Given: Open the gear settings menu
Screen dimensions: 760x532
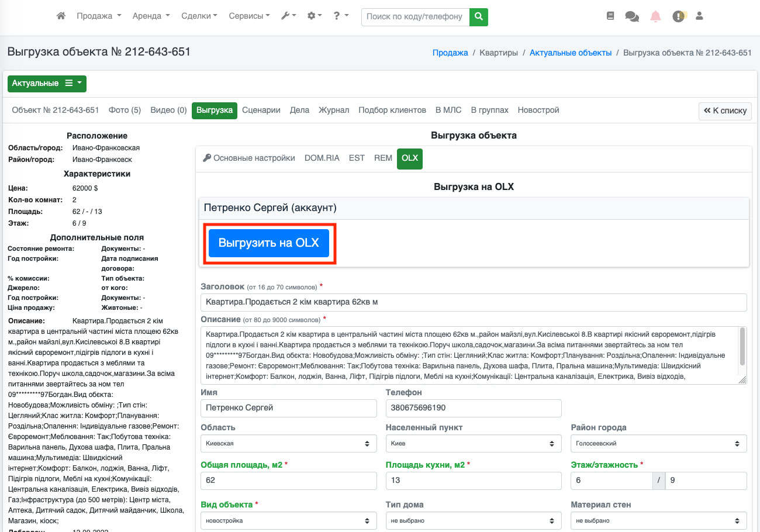Looking at the screenshot, I should (315, 16).
